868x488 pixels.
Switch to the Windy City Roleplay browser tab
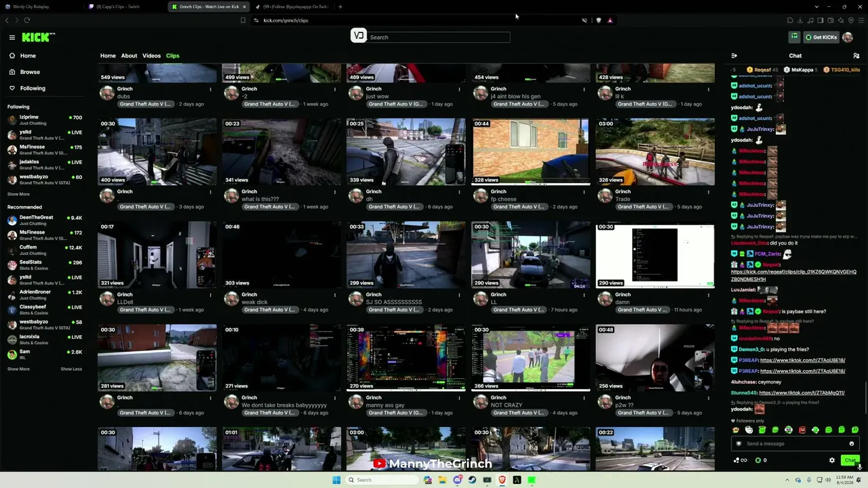(x=42, y=7)
